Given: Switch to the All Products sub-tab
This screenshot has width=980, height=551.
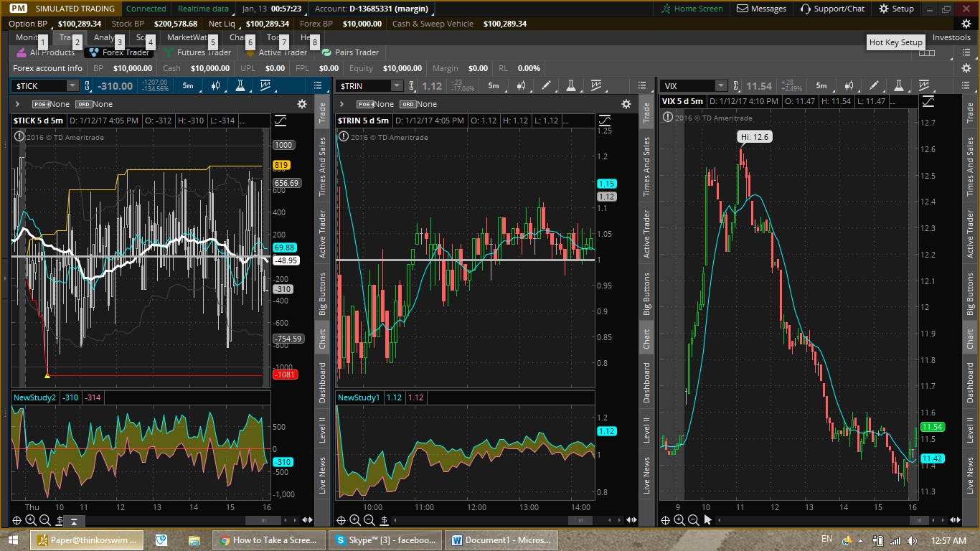Looking at the screenshot, I should pyautogui.click(x=45, y=52).
